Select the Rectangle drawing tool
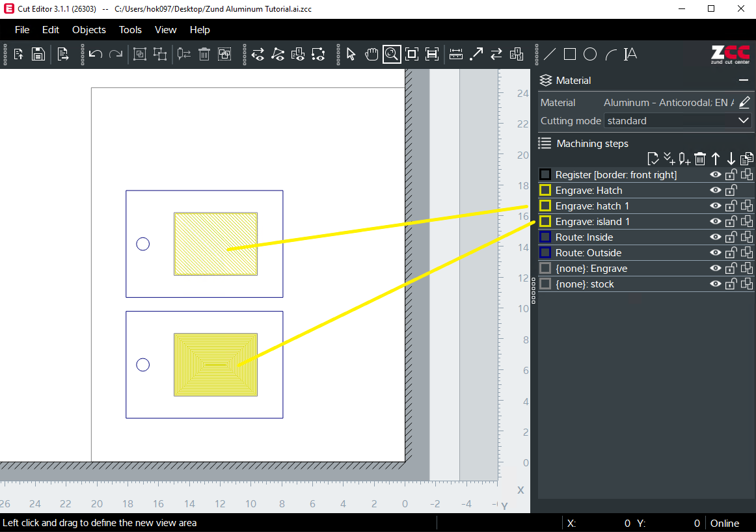756x532 pixels. tap(569, 54)
